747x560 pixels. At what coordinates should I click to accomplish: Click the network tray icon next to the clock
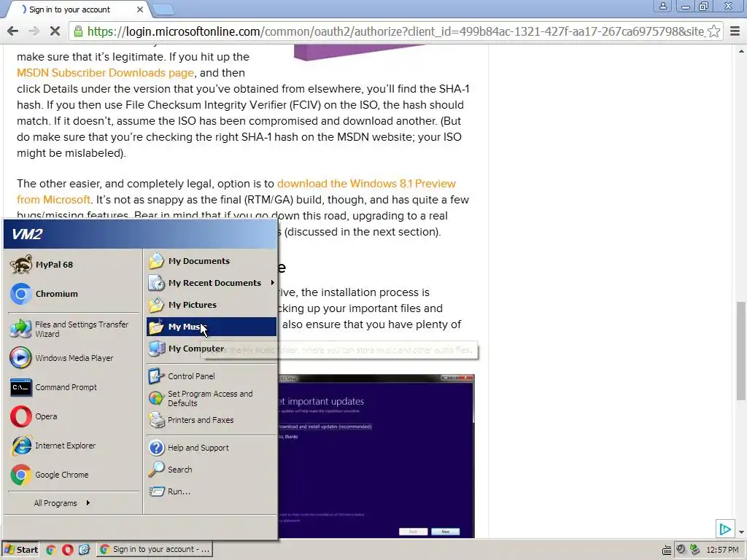point(695,550)
